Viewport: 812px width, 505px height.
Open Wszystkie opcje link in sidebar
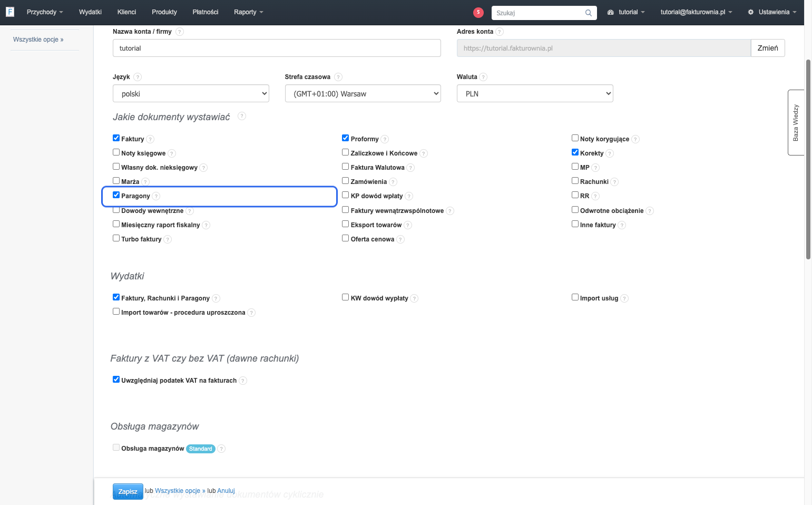coord(38,40)
